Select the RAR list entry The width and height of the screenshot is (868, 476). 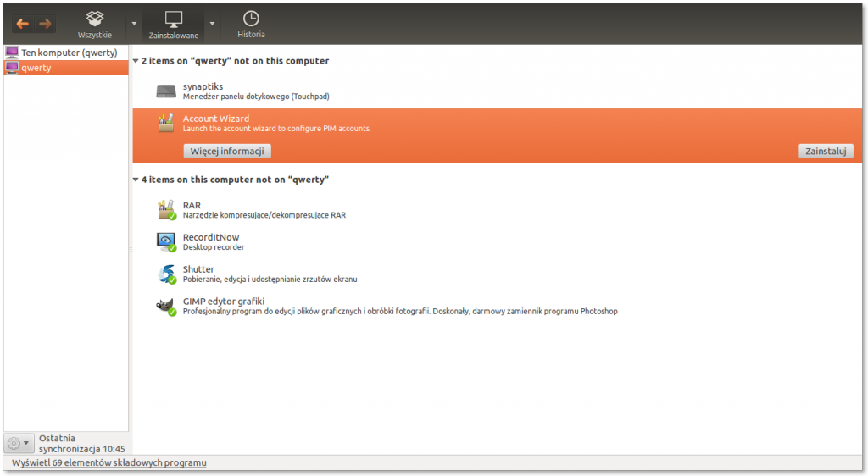(x=497, y=210)
